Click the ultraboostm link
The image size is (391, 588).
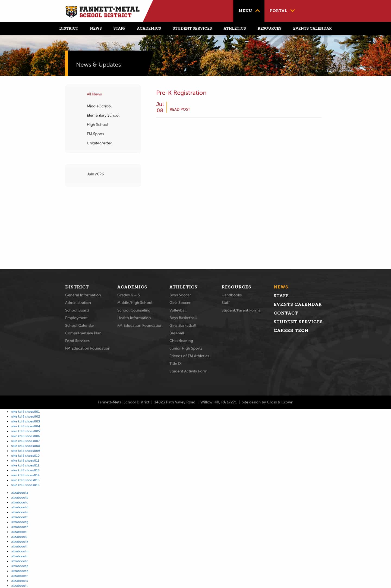coord(20,551)
